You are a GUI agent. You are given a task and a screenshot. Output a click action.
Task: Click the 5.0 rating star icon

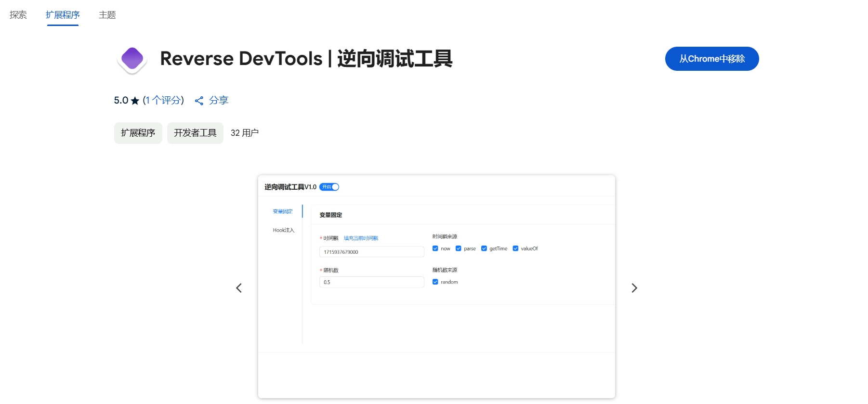135,101
